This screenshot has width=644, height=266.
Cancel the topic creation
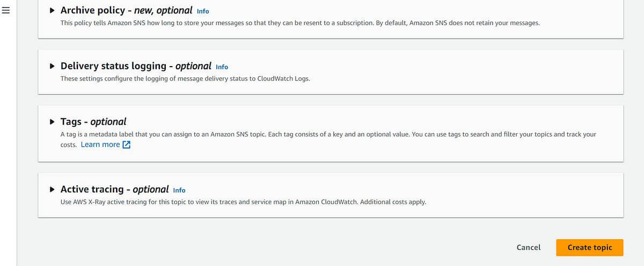(x=529, y=247)
